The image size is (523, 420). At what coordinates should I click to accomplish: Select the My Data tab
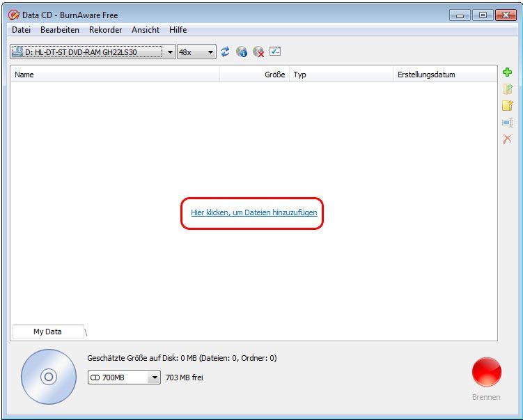pos(47,332)
